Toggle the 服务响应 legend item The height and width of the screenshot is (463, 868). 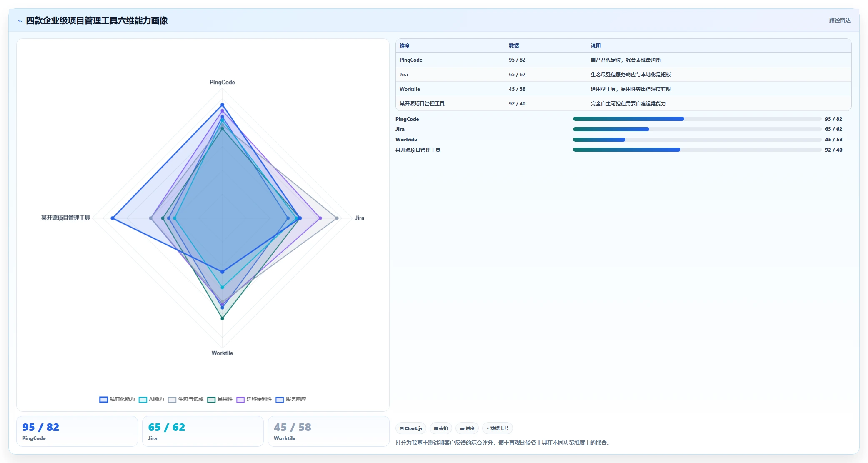[x=290, y=399]
